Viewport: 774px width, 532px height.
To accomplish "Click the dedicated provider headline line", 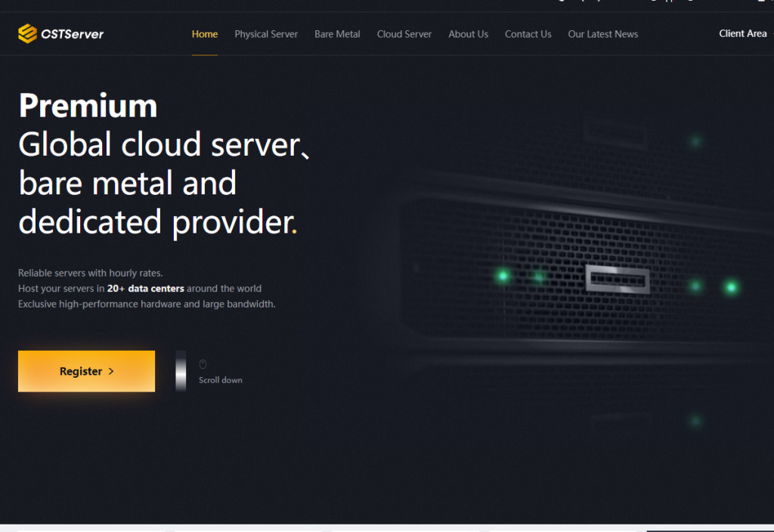I will point(158,222).
